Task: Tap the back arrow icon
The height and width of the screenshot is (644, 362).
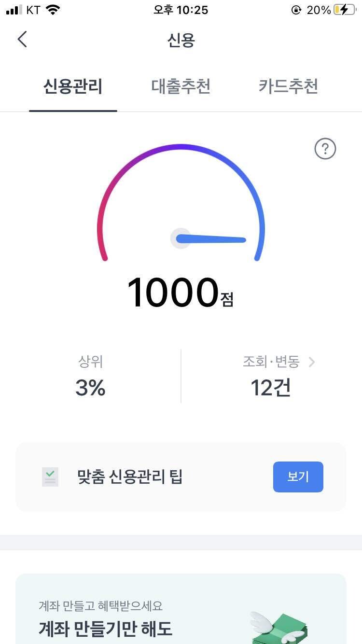Action: click(22, 40)
